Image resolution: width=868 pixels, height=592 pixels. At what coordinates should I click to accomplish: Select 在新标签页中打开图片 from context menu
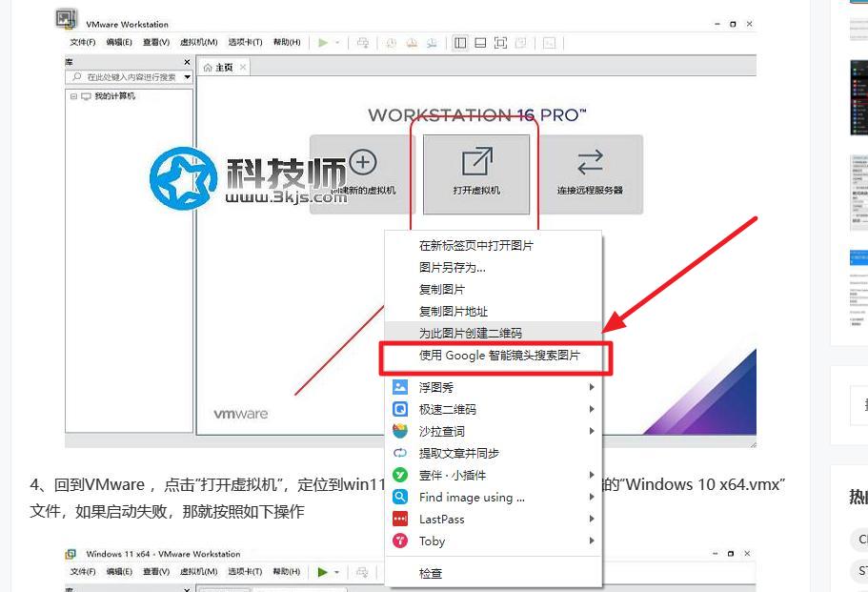click(x=494, y=245)
